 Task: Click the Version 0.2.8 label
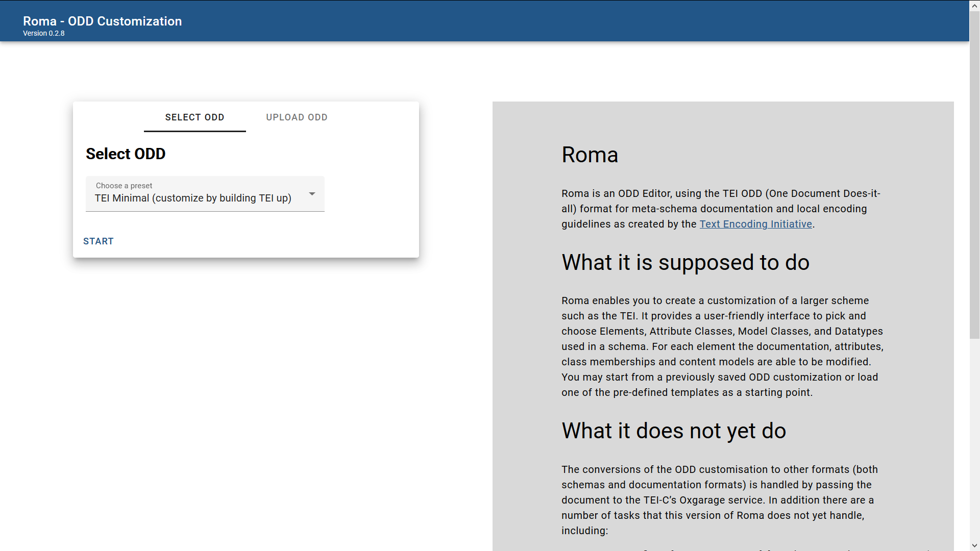44,34
